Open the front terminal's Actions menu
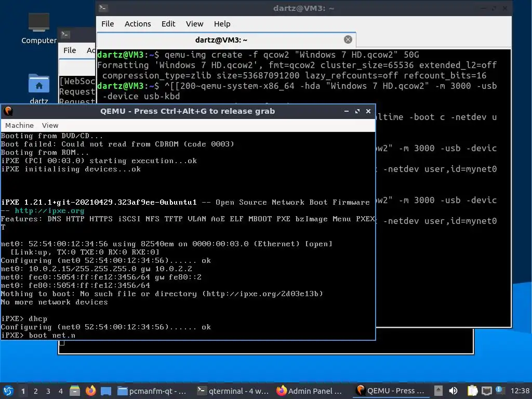 coord(138,24)
